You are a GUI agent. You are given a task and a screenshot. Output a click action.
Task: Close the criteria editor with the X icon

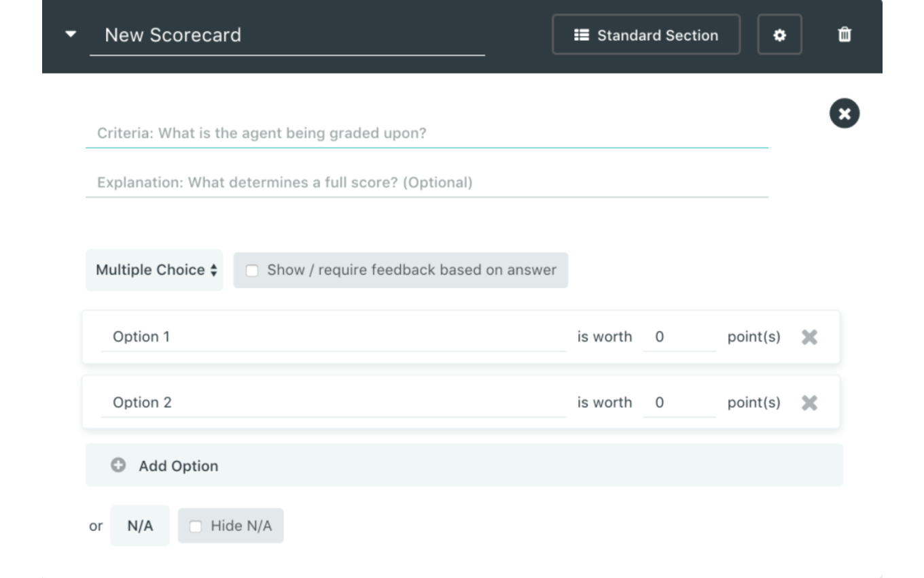[x=845, y=114]
